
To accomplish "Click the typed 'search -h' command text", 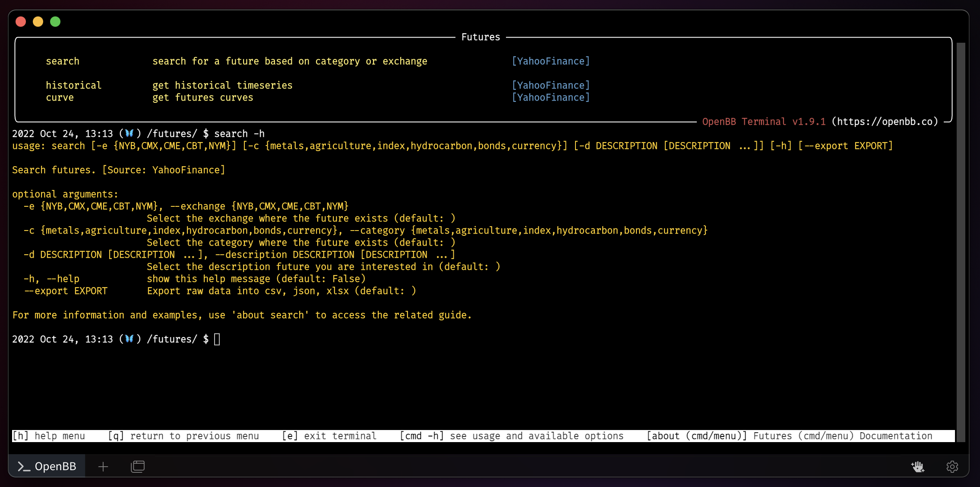I will pyautogui.click(x=240, y=134).
